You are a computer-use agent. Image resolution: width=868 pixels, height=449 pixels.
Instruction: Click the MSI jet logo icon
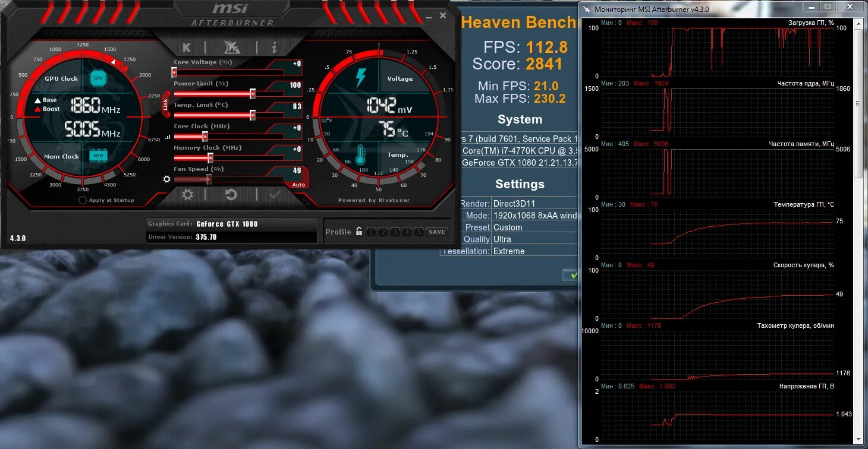click(x=231, y=48)
